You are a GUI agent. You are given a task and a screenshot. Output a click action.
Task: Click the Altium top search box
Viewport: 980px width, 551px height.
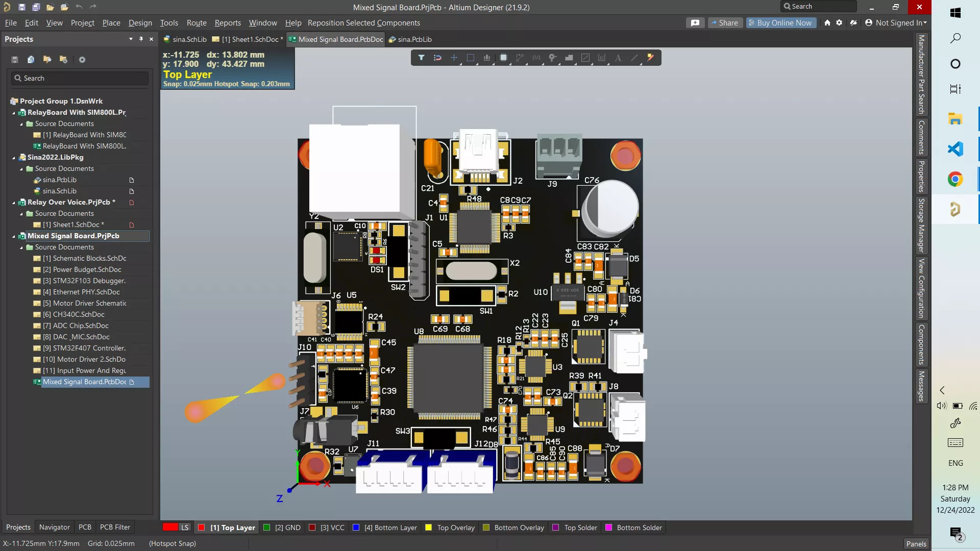[x=818, y=7]
